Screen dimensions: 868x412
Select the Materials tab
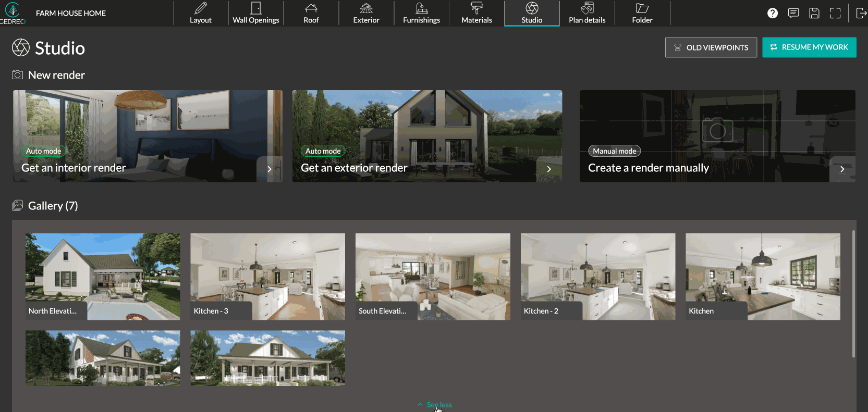click(477, 13)
